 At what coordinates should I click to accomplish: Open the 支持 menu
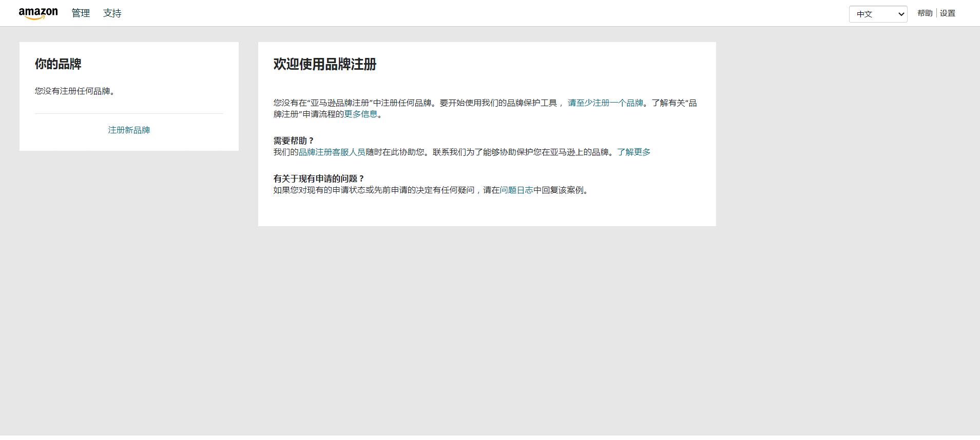click(x=112, y=13)
